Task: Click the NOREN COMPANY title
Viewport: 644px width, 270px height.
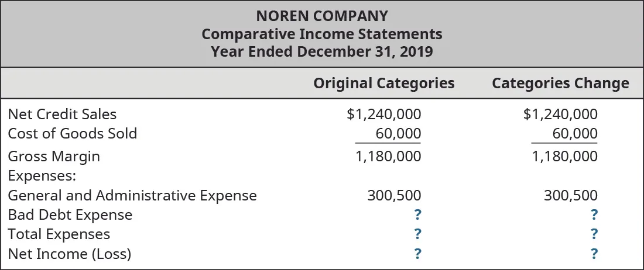Action: click(x=321, y=16)
